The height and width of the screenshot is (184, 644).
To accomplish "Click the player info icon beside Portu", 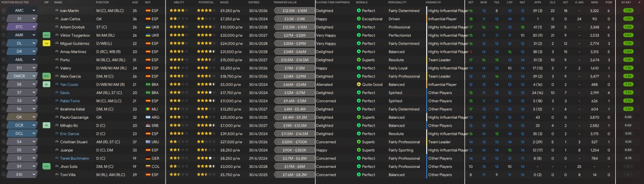I will [57, 60].
